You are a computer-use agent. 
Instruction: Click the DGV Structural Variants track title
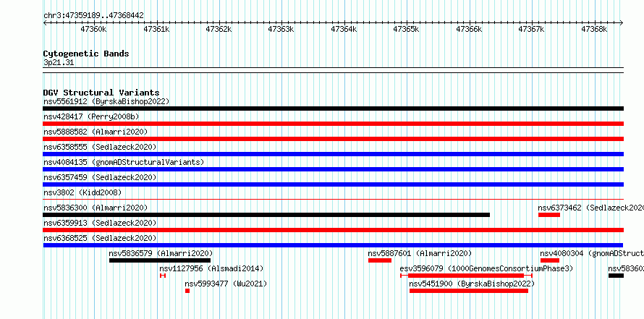[x=101, y=93]
